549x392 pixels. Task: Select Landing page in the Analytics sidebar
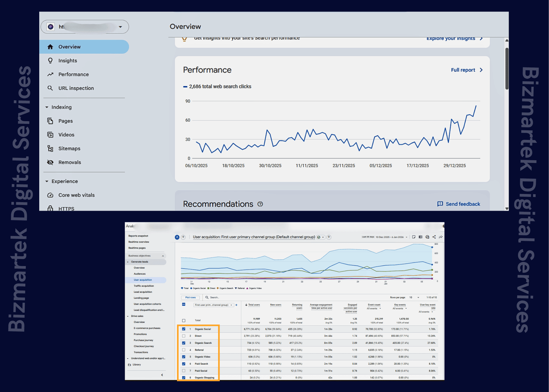[141, 298]
